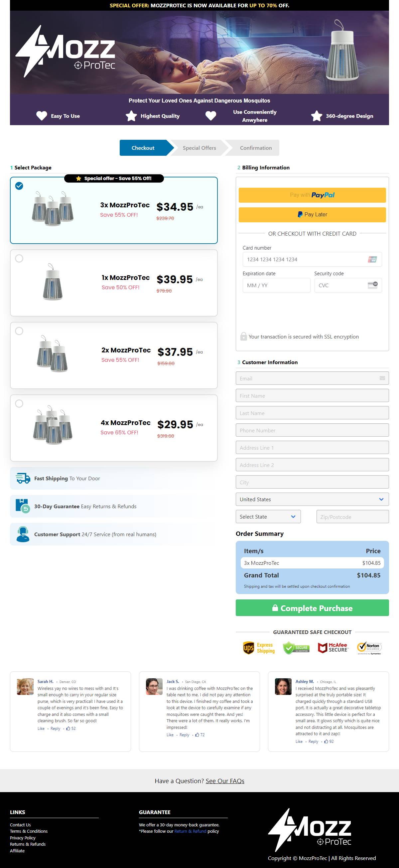Open the Contact Us footer link
Screen dimensions: 399x868
[x=20, y=825]
